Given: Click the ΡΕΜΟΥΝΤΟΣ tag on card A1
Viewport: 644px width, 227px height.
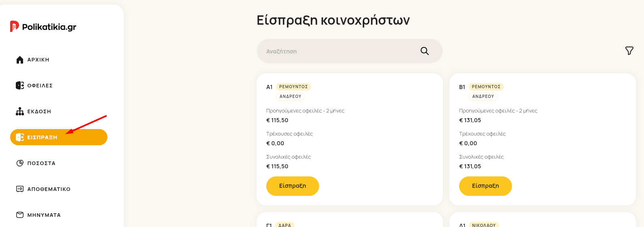Looking at the screenshot, I should [293, 87].
